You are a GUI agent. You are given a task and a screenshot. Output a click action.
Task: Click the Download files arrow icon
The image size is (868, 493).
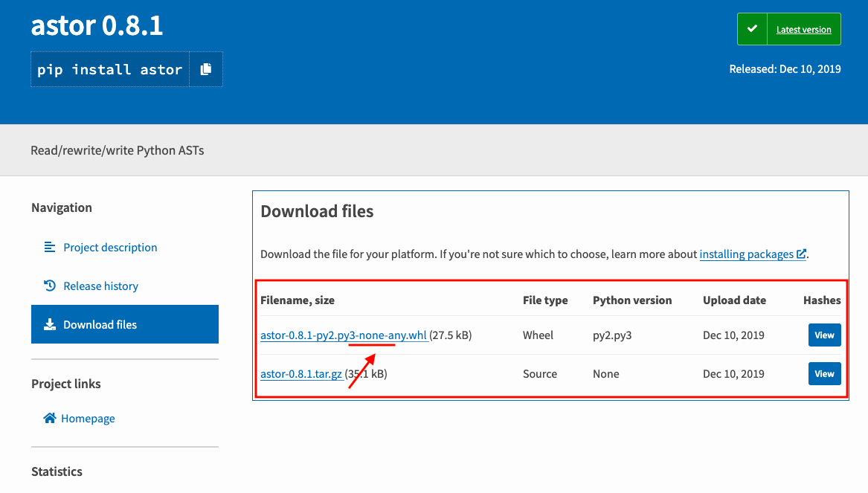(50, 324)
